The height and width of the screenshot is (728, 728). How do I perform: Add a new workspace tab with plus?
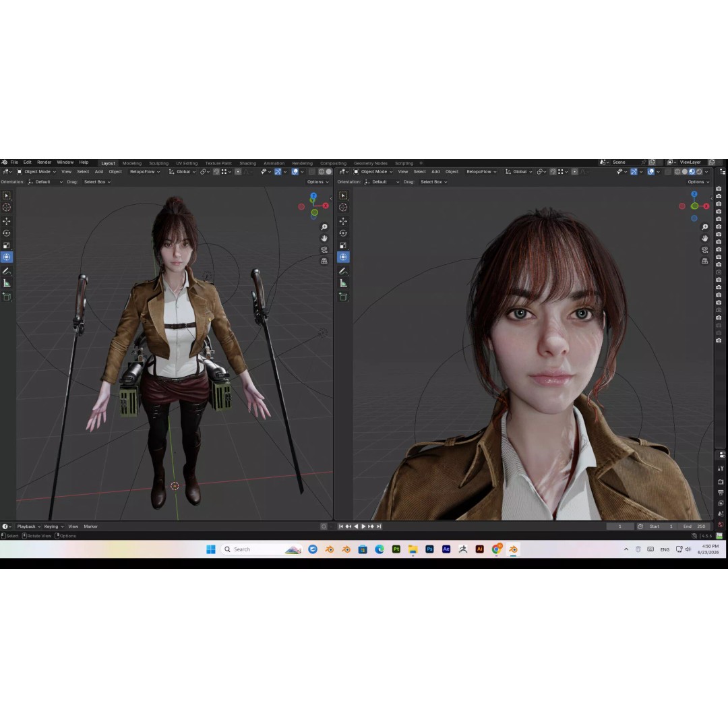click(421, 163)
